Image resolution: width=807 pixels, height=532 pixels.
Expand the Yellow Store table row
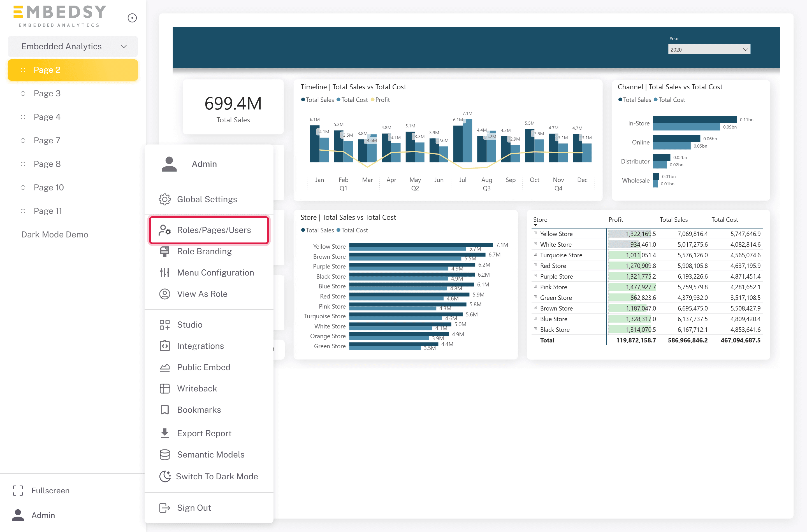[x=535, y=233]
